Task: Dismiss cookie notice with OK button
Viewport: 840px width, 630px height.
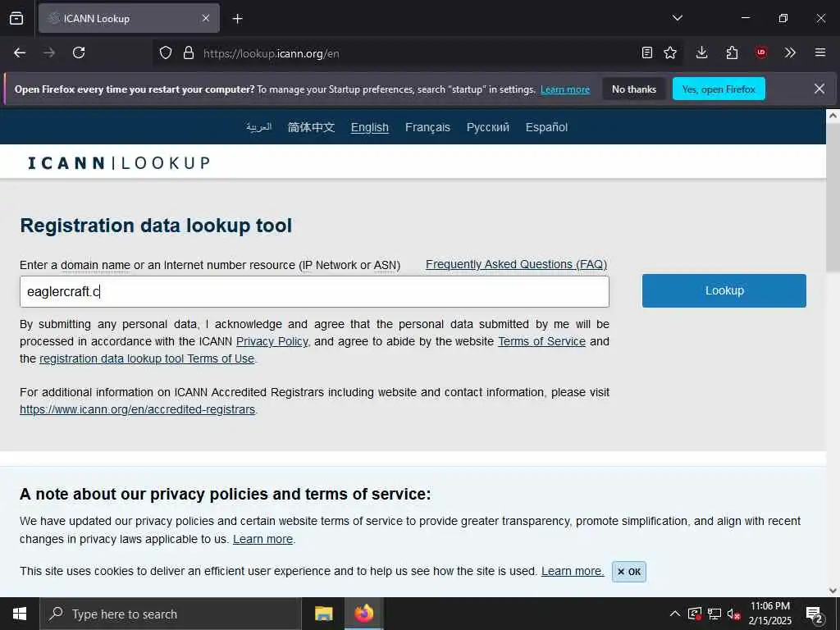Action: [629, 572]
